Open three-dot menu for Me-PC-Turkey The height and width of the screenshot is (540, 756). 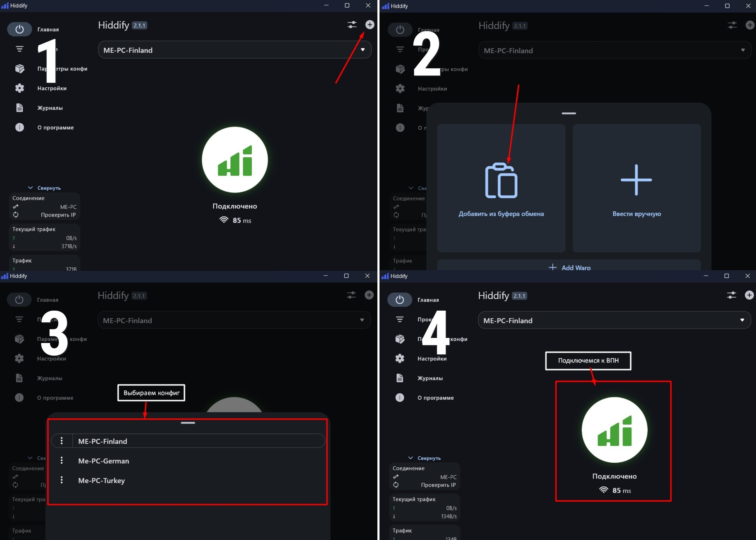click(61, 480)
